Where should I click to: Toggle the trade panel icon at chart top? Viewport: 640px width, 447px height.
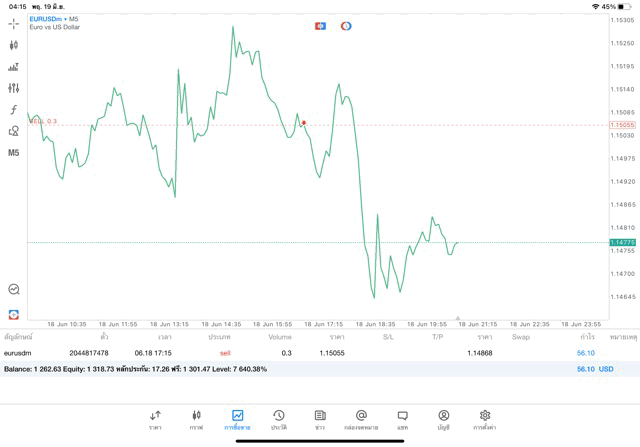(320, 26)
